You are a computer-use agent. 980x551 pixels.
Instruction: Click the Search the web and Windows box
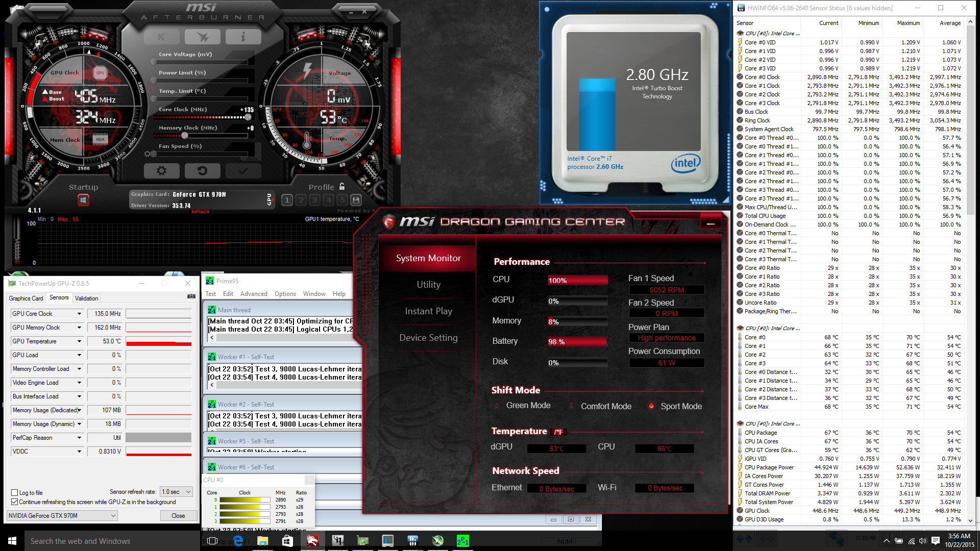[112, 541]
